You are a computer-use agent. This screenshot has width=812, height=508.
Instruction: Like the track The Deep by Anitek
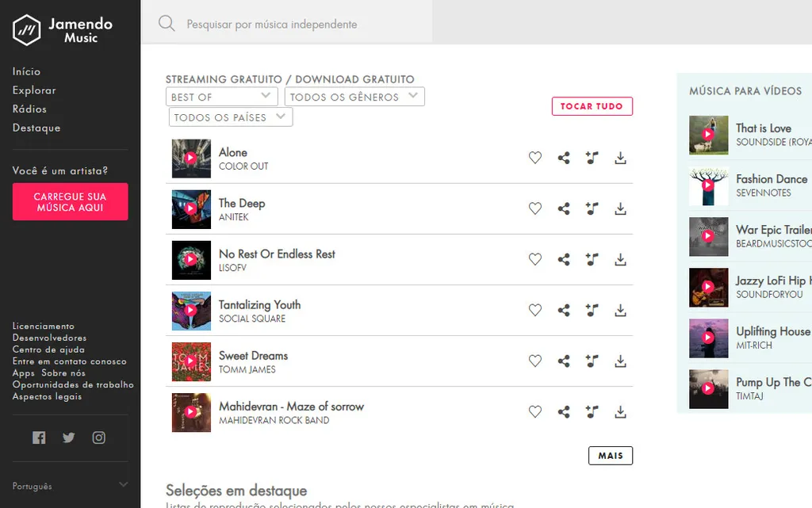coord(535,208)
